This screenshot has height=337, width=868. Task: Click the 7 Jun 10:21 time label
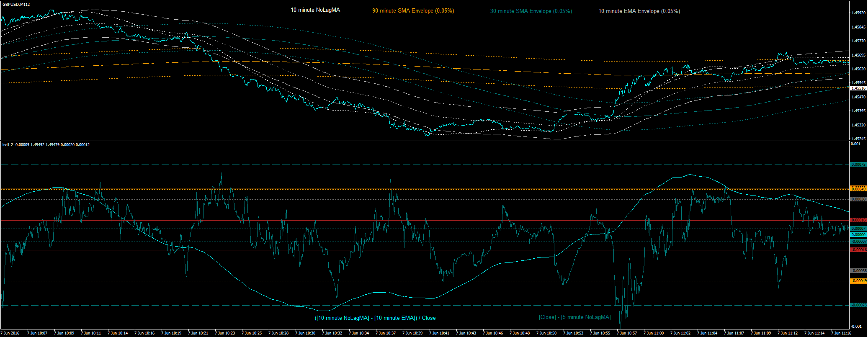click(198, 334)
